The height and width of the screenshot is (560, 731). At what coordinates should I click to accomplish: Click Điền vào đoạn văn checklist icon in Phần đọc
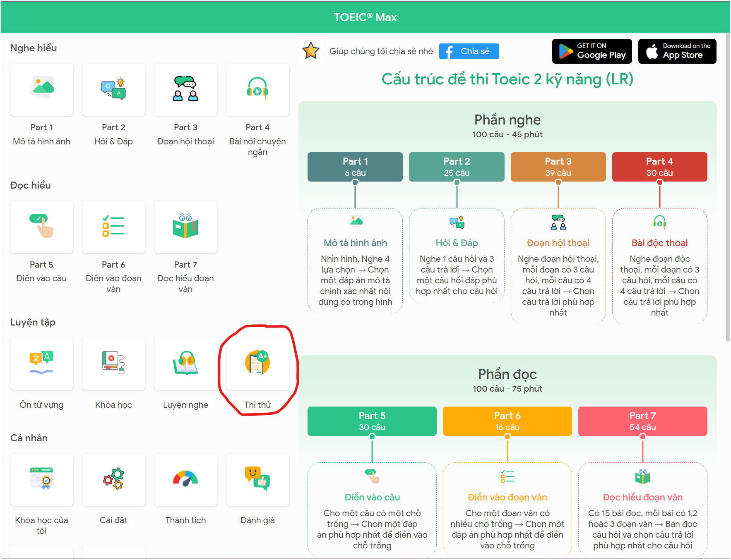tap(507, 476)
